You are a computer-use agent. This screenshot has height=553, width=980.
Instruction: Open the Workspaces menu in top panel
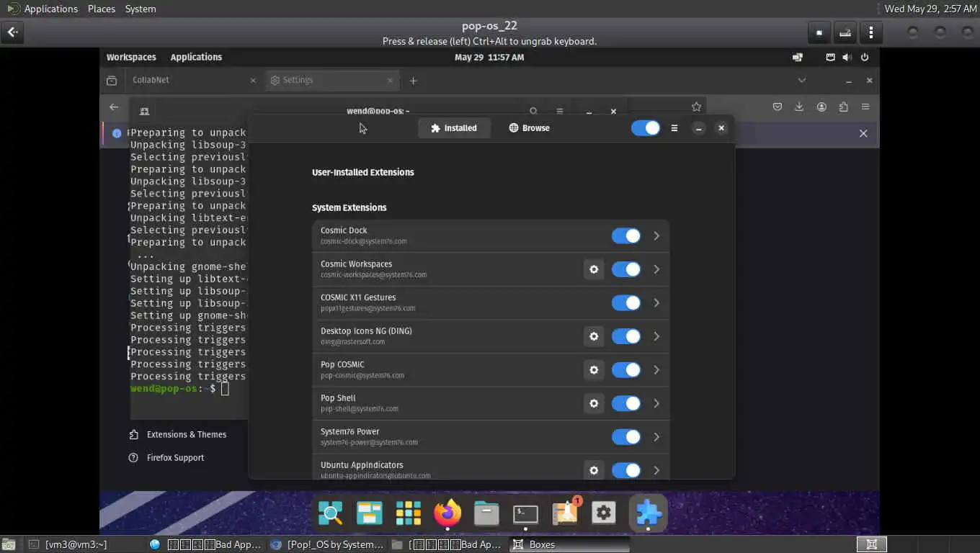click(131, 57)
